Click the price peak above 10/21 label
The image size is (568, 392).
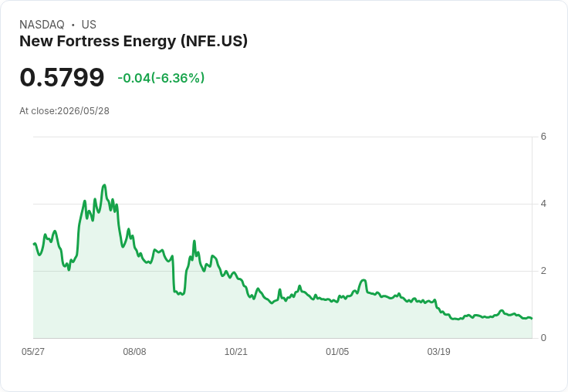(x=234, y=272)
